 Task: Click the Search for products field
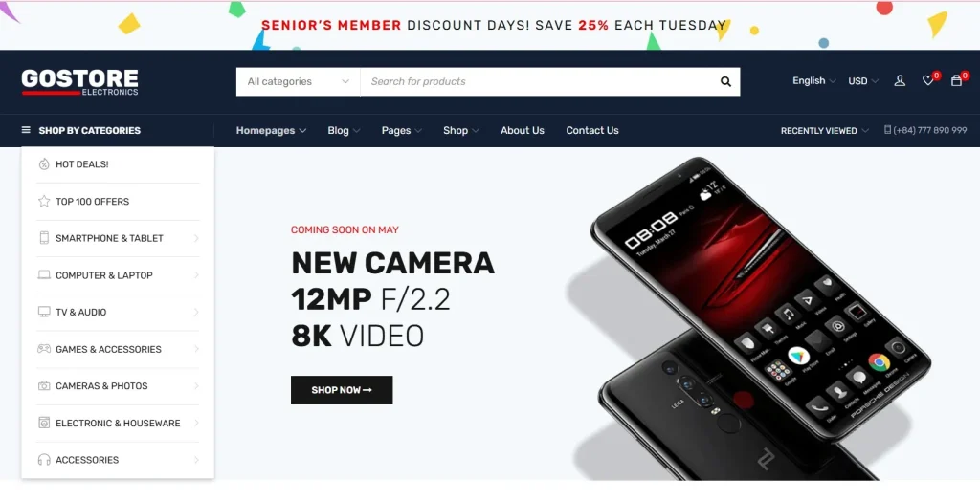click(x=538, y=82)
